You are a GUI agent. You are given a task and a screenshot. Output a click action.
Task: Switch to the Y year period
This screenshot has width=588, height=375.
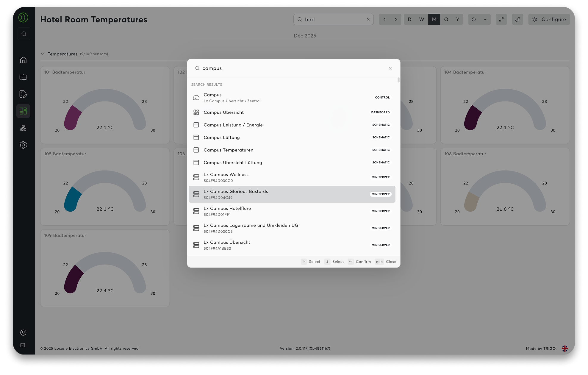[x=458, y=19]
